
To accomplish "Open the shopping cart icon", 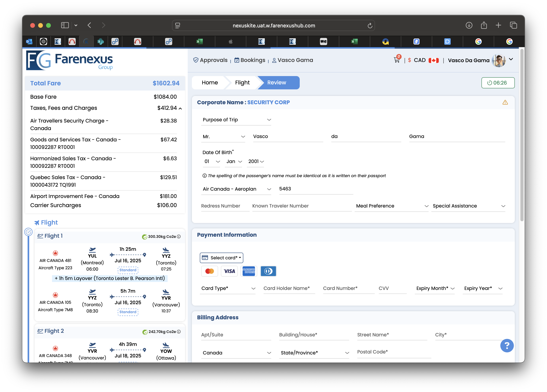I will point(397,60).
